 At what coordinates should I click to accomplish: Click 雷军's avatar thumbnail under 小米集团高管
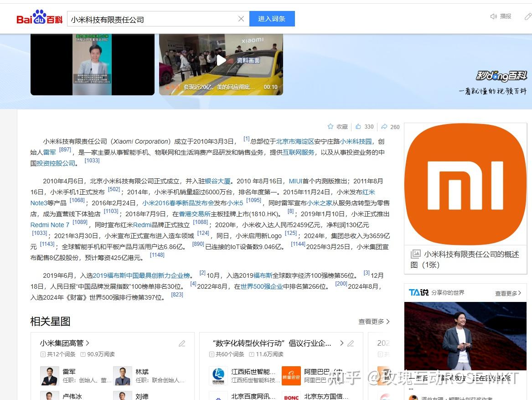(49, 376)
